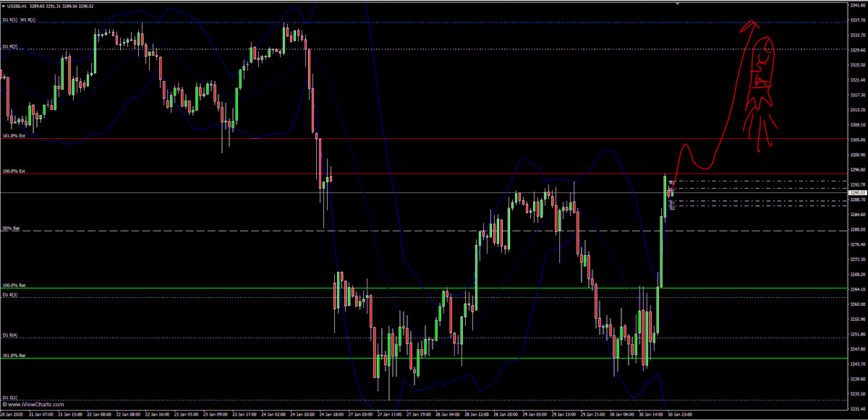Select the 'D1 R(1) W1 R(1)' pivot label
This screenshot has height=420, width=868.
point(20,20)
